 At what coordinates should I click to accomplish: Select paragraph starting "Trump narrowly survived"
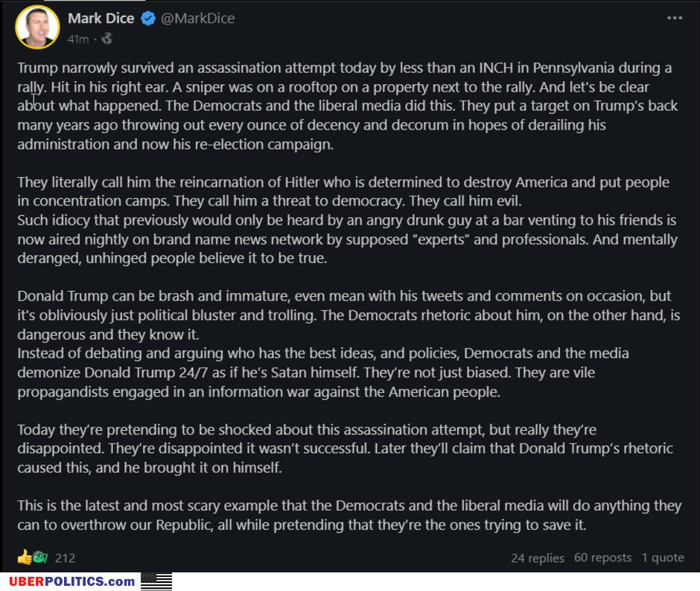point(347,106)
